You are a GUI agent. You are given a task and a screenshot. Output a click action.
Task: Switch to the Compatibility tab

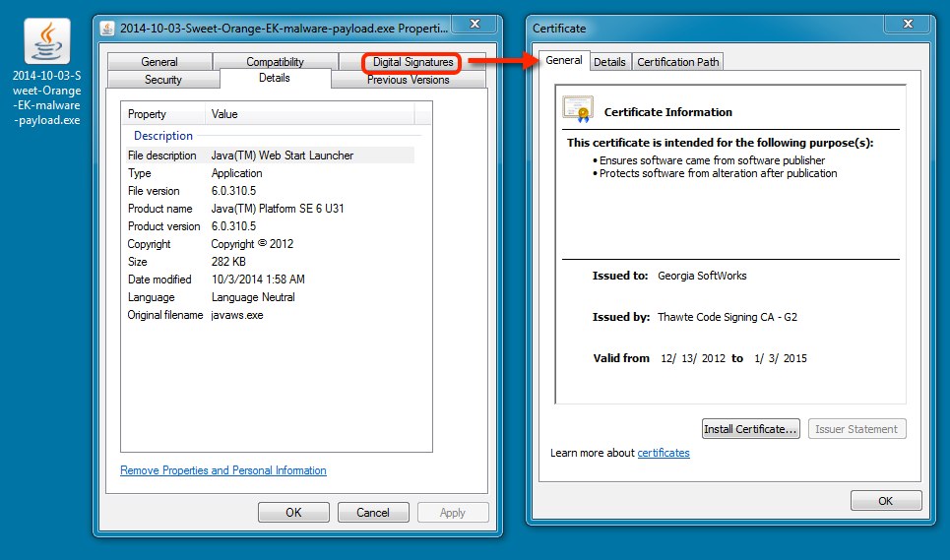click(275, 62)
